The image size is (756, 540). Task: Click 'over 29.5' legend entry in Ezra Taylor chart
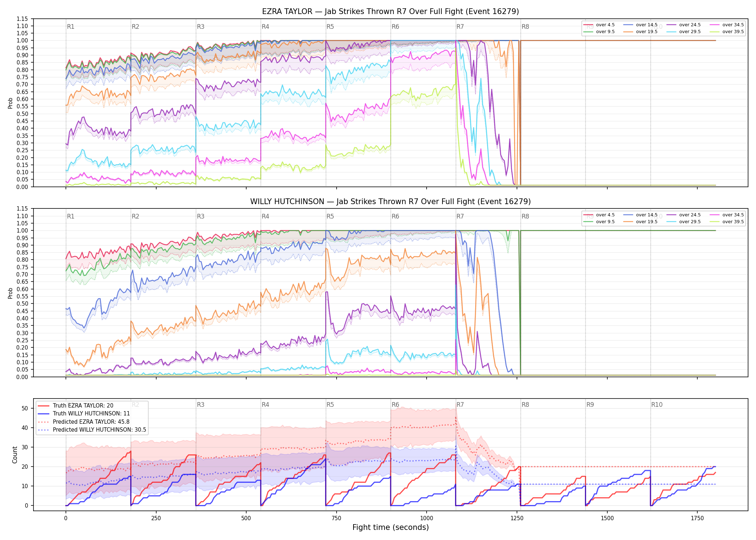coord(683,32)
